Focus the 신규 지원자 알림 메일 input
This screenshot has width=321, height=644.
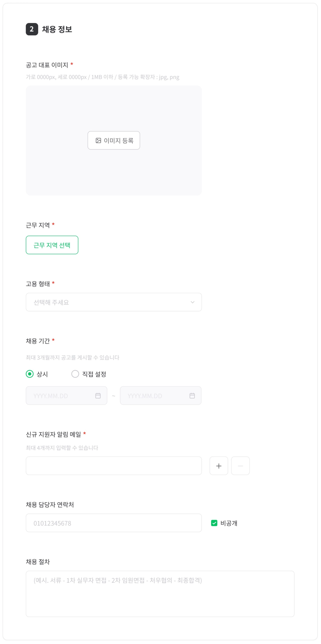click(x=114, y=466)
